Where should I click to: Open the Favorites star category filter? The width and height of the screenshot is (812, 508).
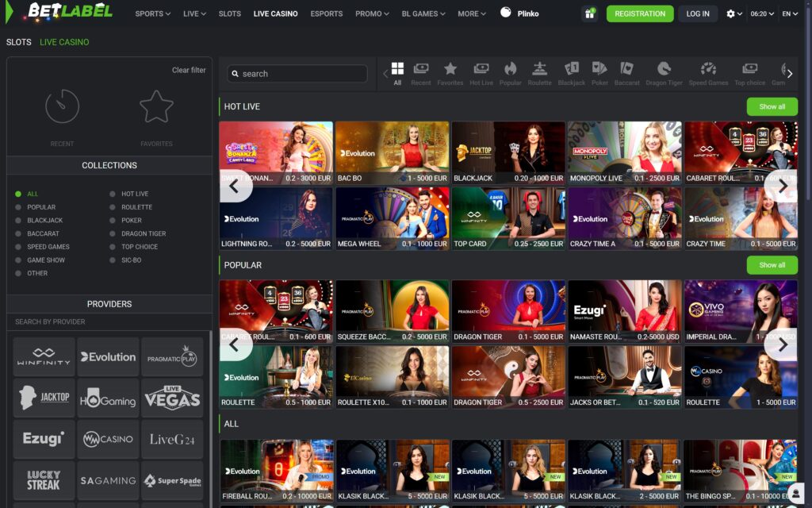tap(450, 73)
